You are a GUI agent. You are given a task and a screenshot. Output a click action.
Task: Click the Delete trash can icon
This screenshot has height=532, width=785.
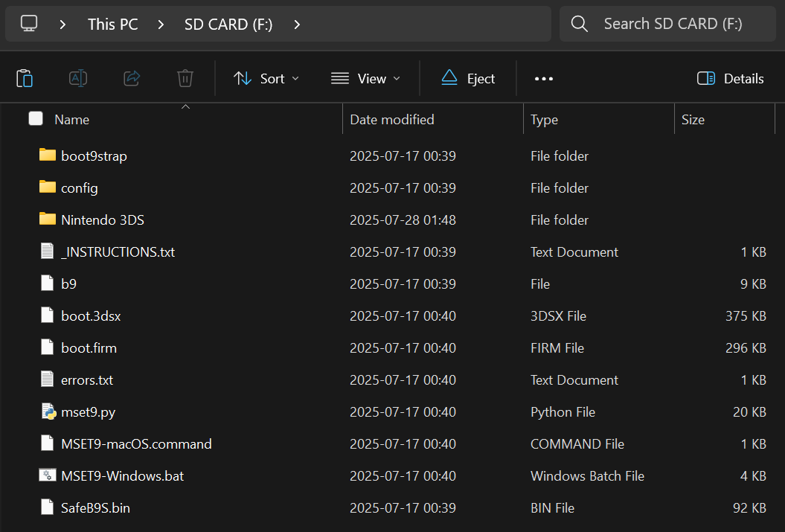pyautogui.click(x=185, y=78)
